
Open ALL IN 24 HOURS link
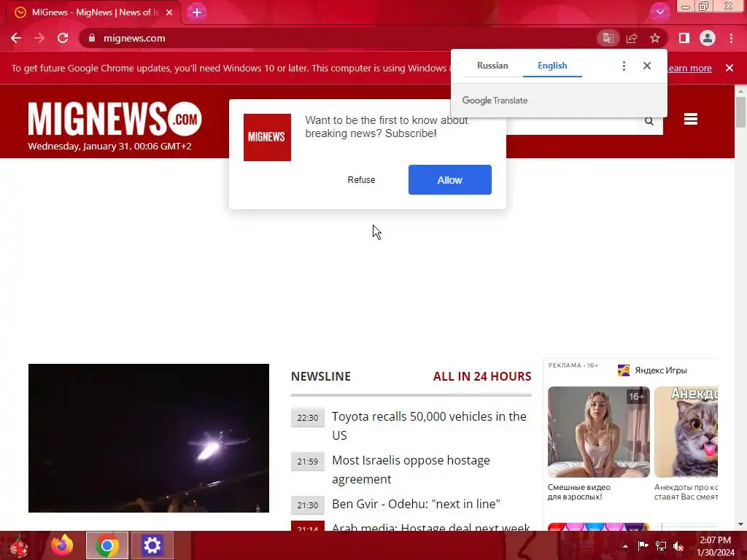(x=482, y=376)
